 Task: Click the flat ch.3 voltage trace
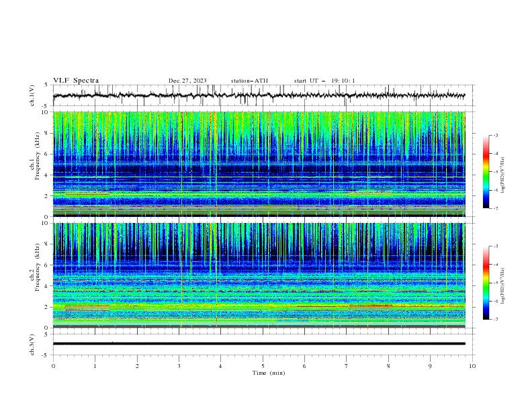coord(259,344)
